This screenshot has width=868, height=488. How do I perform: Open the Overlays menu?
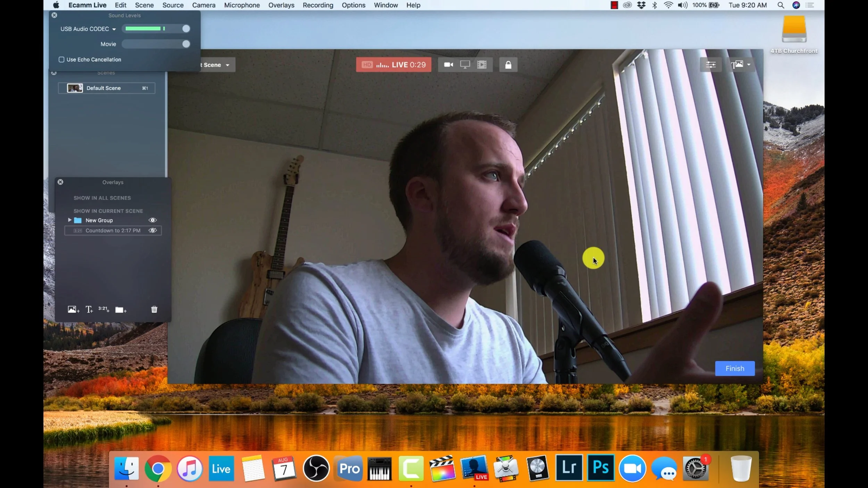tap(281, 5)
